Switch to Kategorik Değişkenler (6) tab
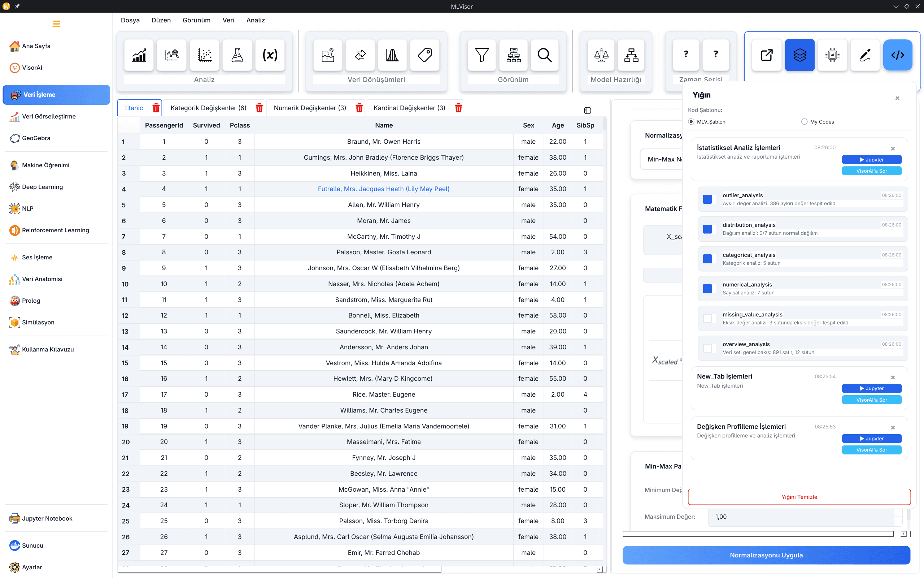This screenshot has height=578, width=924. click(209, 108)
